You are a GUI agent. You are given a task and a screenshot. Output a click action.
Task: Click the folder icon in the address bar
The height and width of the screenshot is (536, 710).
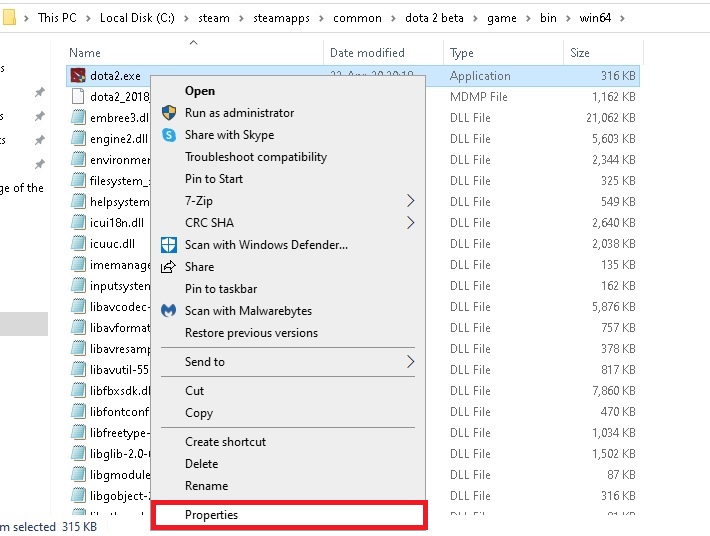(x=9, y=18)
